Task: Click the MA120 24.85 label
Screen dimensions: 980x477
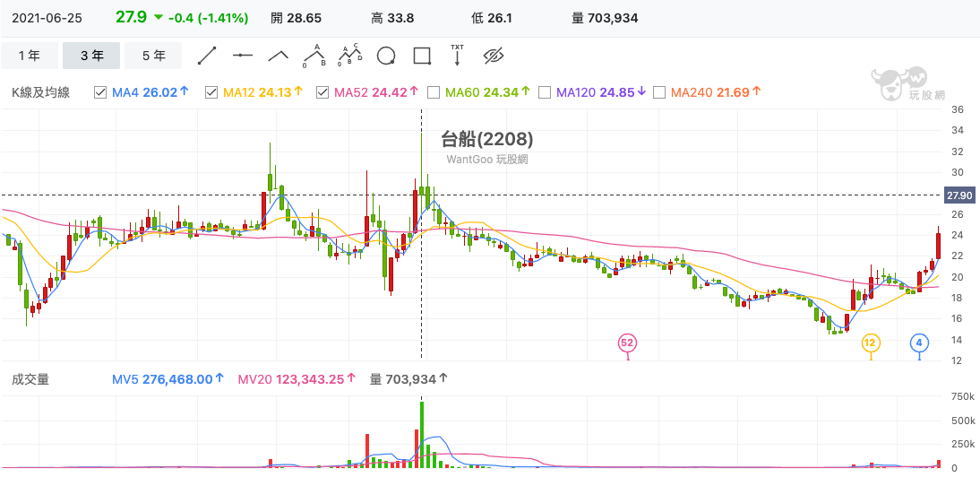Action: point(600,92)
